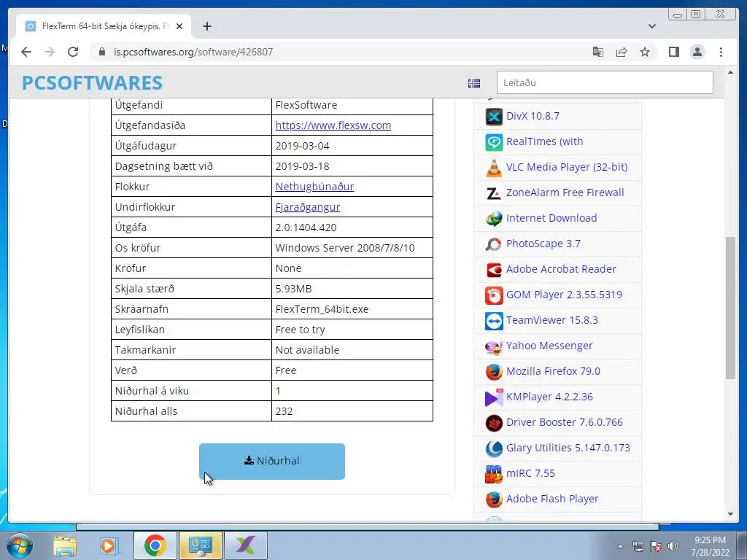Expand the tab search chevron
747x560 pixels.
point(652,26)
